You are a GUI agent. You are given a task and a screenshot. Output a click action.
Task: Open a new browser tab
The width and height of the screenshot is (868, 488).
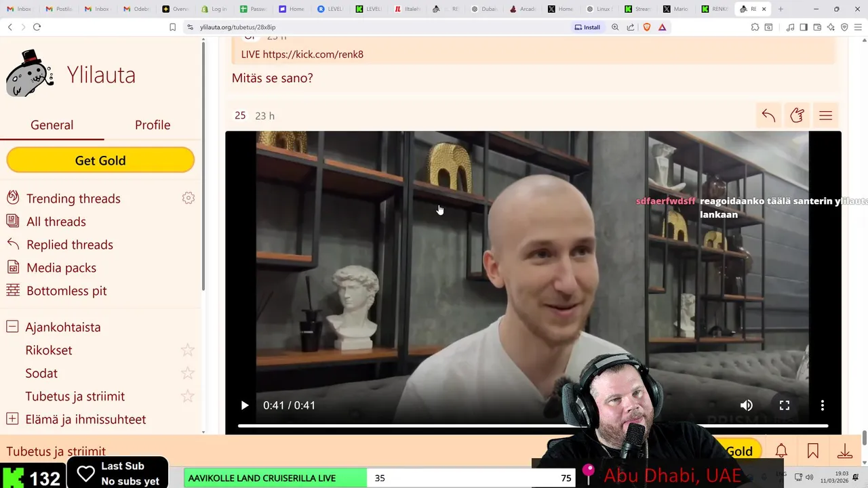pos(781,9)
